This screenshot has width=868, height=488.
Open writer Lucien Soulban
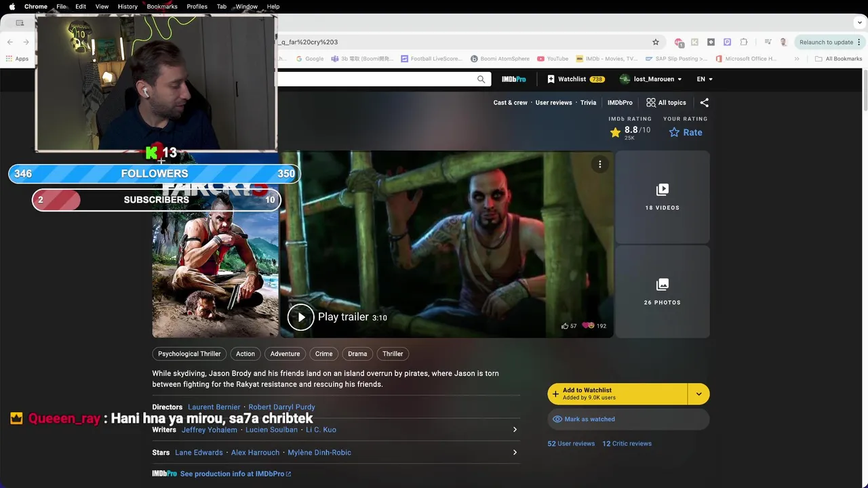coord(271,430)
